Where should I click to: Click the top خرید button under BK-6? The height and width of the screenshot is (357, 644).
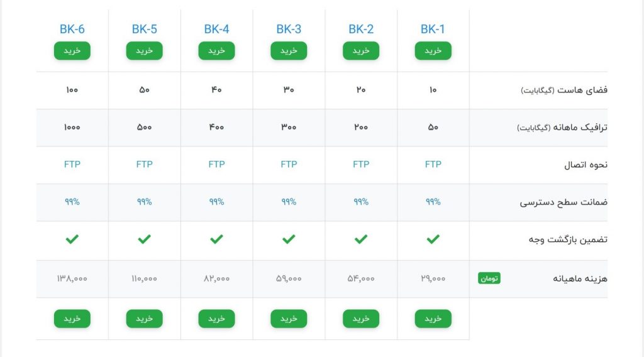click(72, 50)
